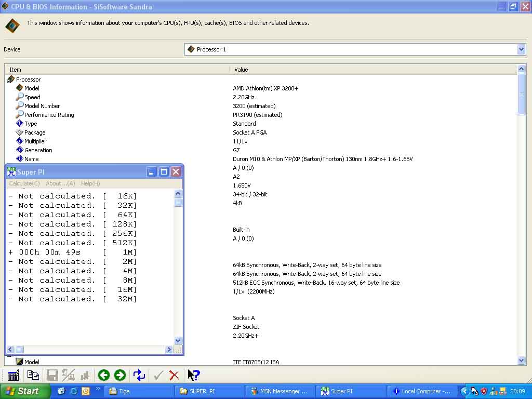The height and width of the screenshot is (399, 532).
Task: Click the 1M result line 000h 00m 49s
Action: [x=72, y=252]
